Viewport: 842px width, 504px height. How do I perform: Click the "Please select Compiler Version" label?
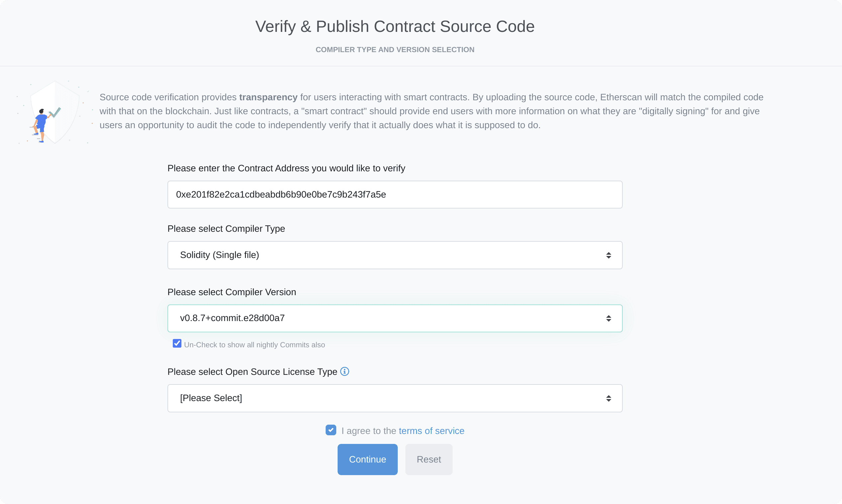pyautogui.click(x=231, y=292)
